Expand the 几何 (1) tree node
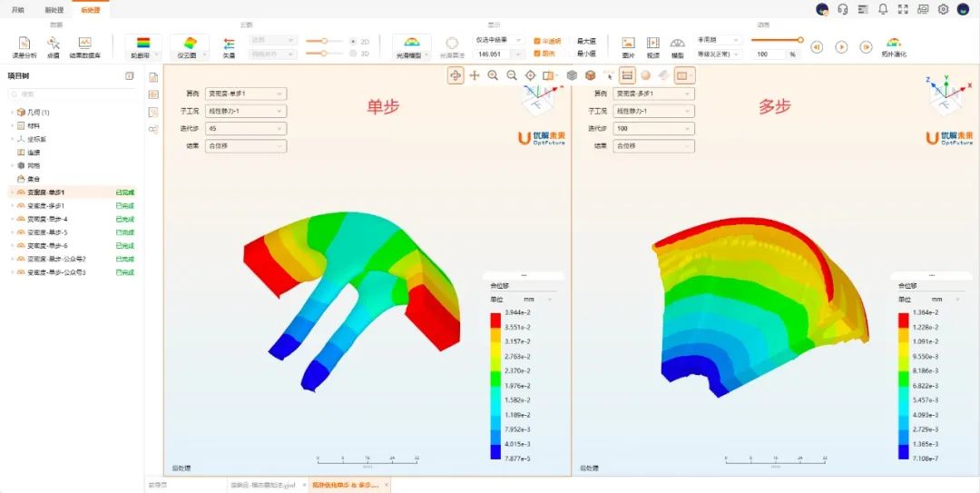This screenshot has width=980, height=493. click(13, 113)
